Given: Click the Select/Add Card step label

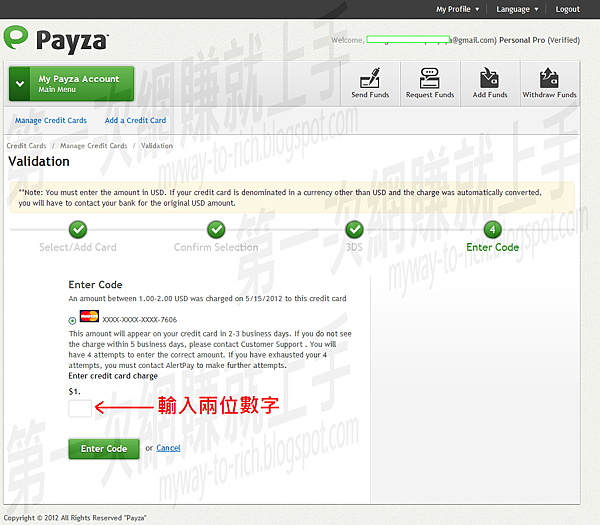Looking at the screenshot, I should tap(78, 248).
